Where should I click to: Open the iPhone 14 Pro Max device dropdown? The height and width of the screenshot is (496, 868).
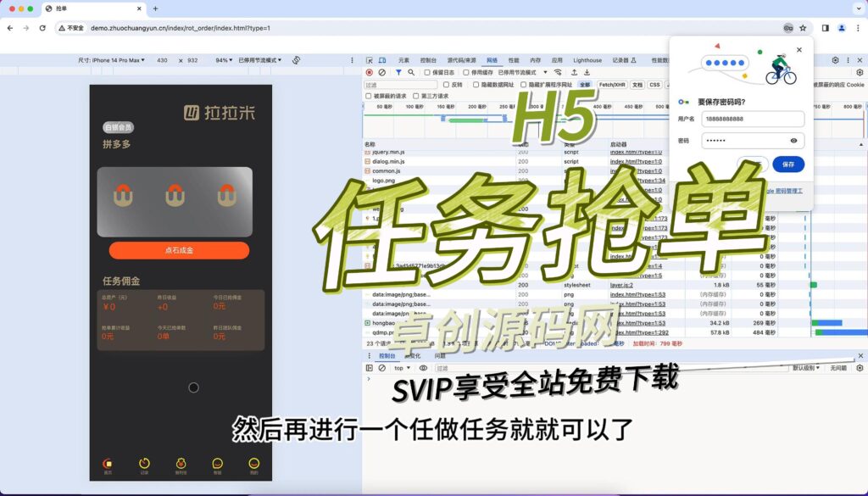111,60
